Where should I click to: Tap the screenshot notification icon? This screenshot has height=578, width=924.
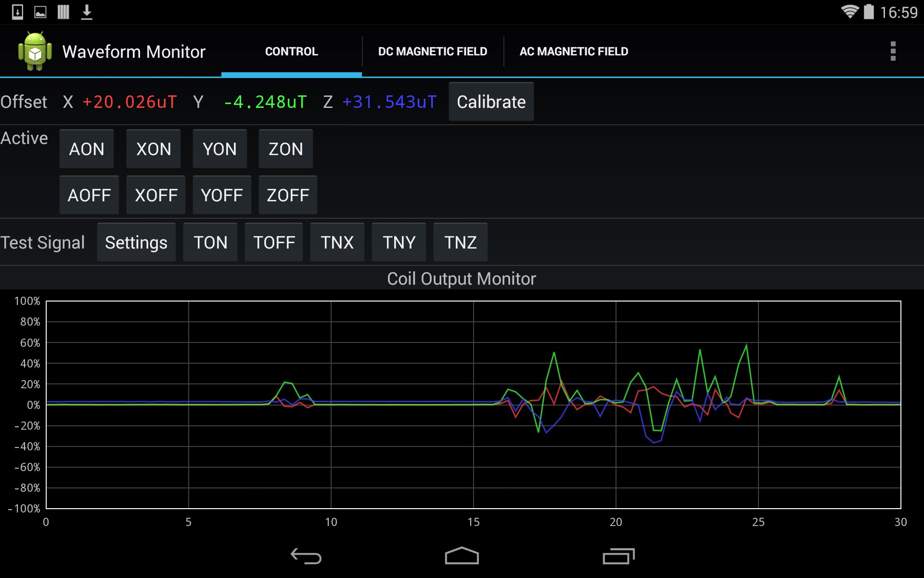(40, 12)
